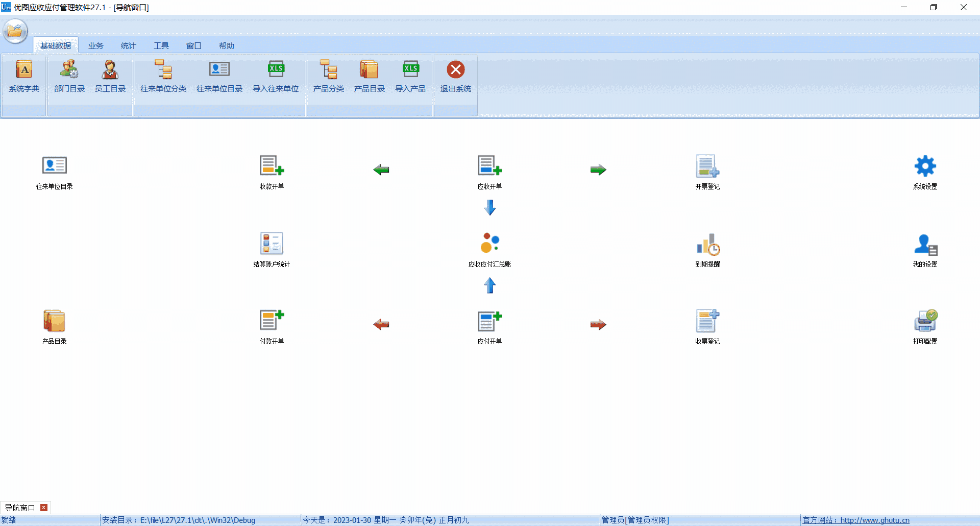The height and width of the screenshot is (526, 980).
Task: Open 结算账户统计 navigation icon
Action: [272, 250]
